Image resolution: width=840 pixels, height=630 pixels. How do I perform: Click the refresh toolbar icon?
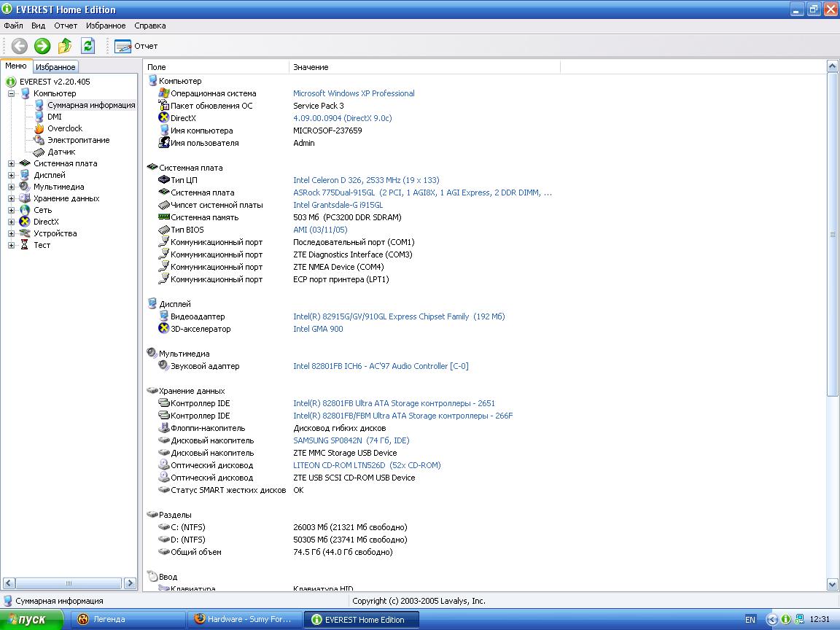pyautogui.click(x=87, y=46)
